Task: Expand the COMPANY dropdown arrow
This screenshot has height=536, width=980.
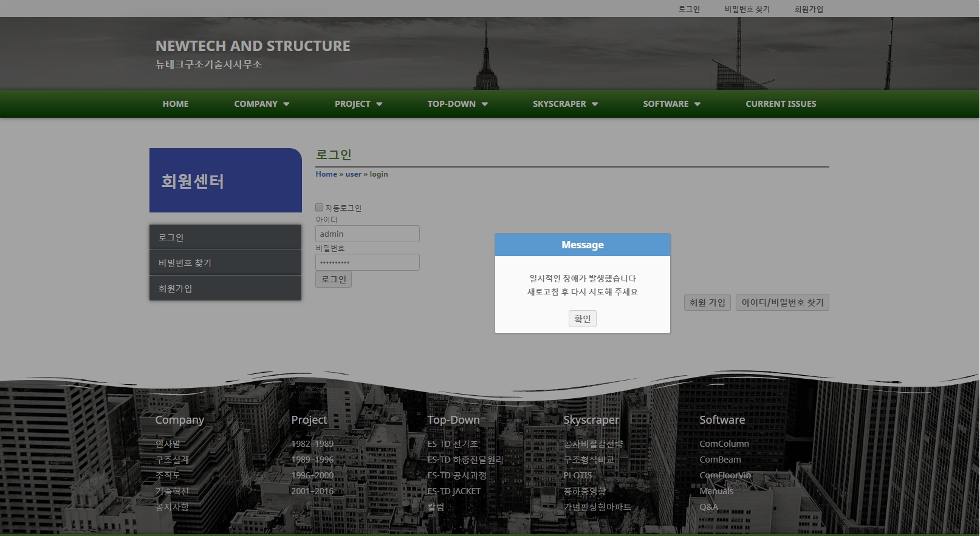Action: tap(286, 104)
